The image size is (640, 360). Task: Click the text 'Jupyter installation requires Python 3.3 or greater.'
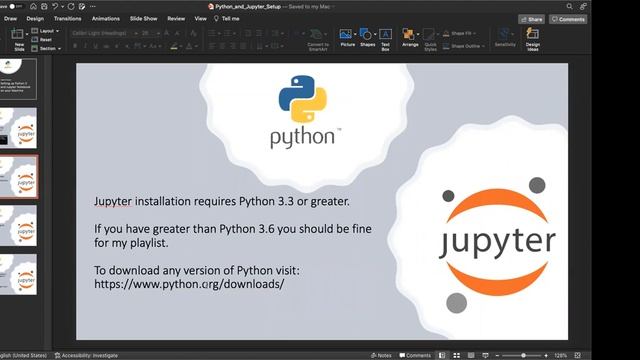pyautogui.click(x=222, y=201)
